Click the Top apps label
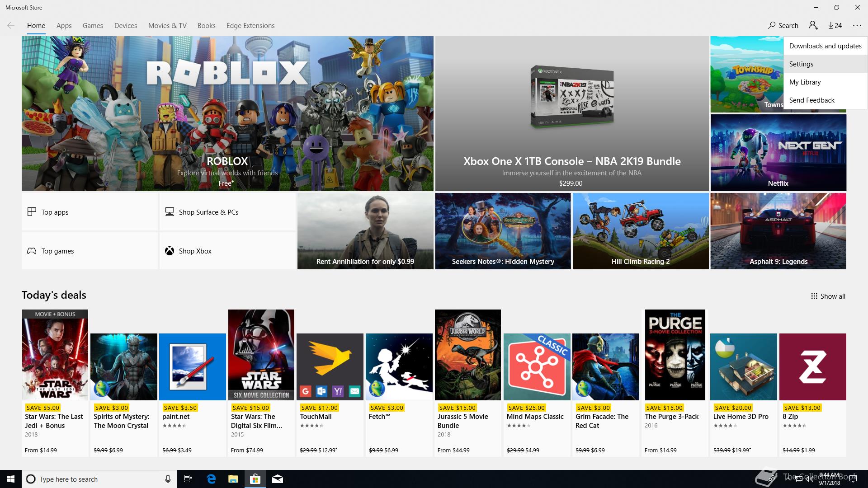This screenshot has width=868, height=488. (x=55, y=212)
